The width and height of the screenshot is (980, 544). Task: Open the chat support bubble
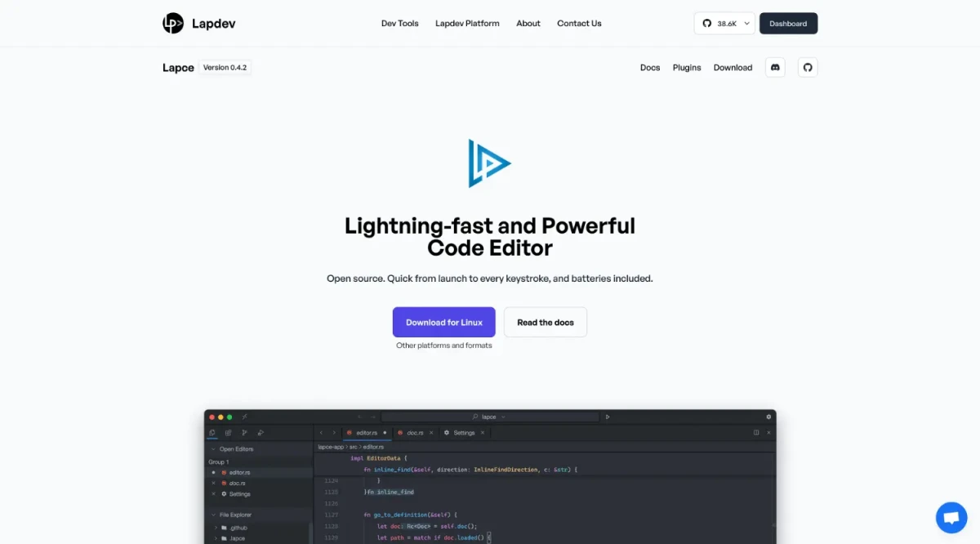951,517
